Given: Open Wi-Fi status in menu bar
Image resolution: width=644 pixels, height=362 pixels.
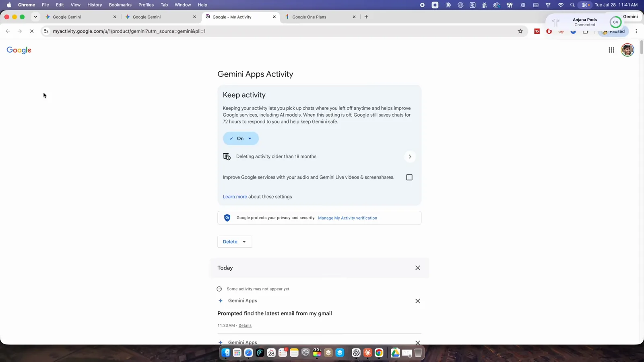Looking at the screenshot, I should (x=560, y=5).
